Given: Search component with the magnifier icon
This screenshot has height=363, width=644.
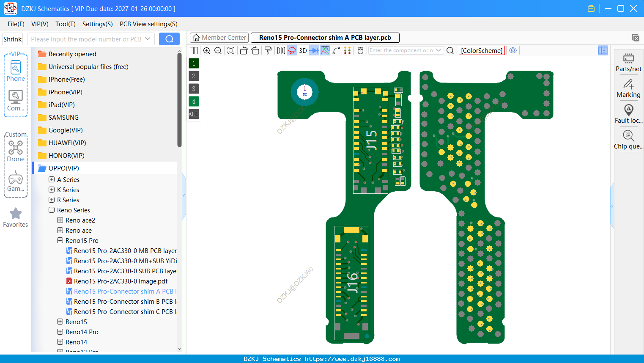Looking at the screenshot, I should pos(450,51).
